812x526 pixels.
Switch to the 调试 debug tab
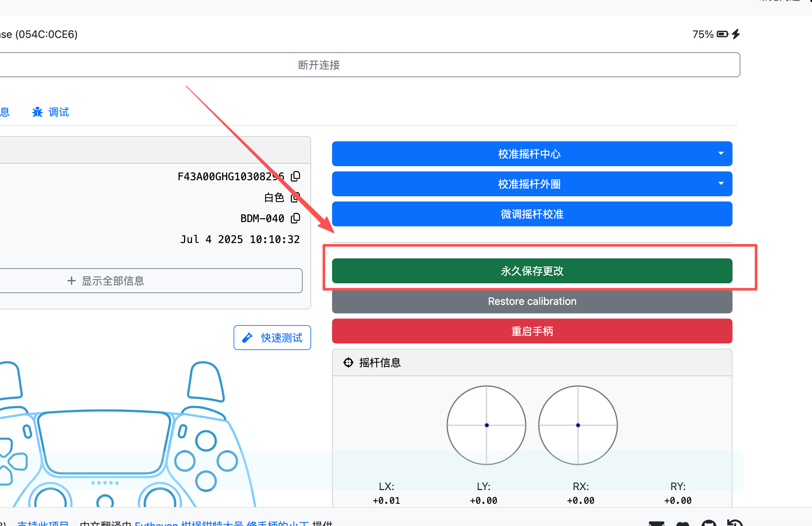[50, 112]
